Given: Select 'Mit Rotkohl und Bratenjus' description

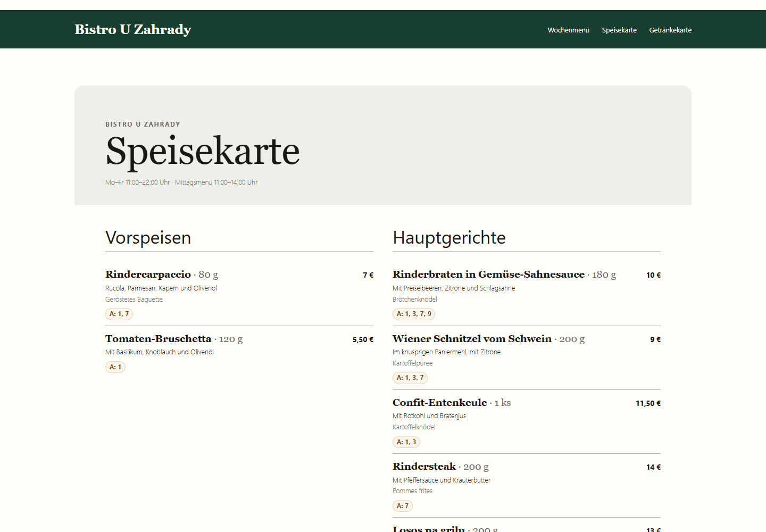Looking at the screenshot, I should pos(429,416).
